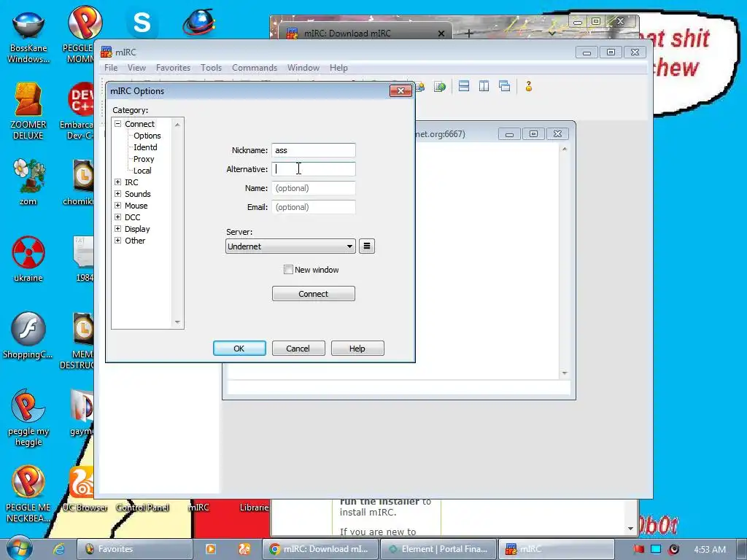
Task: Click the yellow question mark help icon
Action: tap(528, 86)
